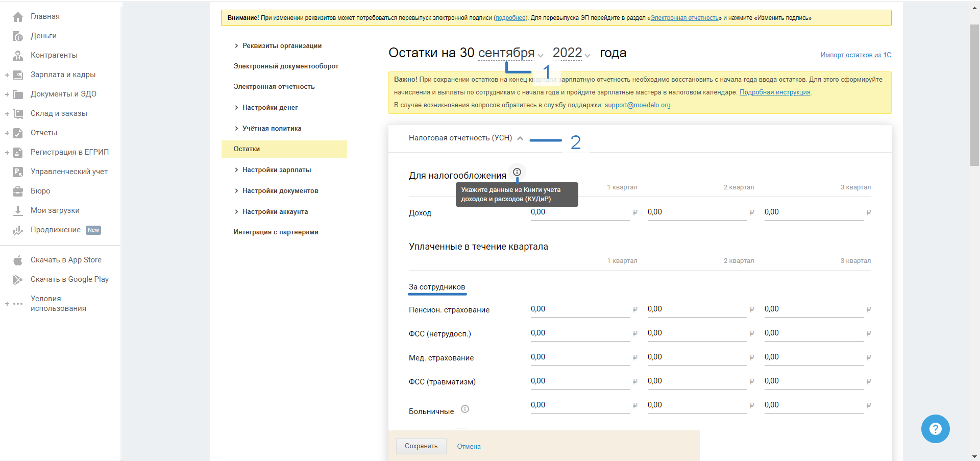This screenshot has width=980, height=461.
Task: Expand Зарплата и кадры with plus sign
Action: 7,75
